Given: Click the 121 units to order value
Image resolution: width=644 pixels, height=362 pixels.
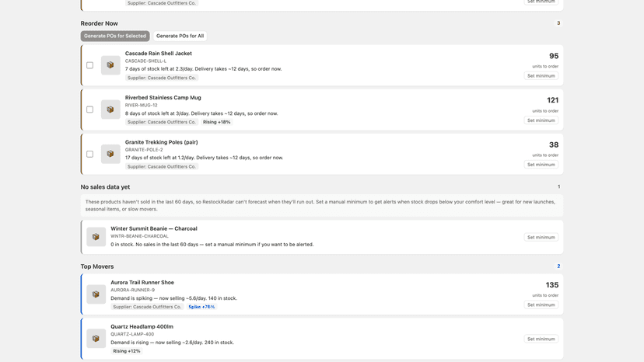Looking at the screenshot, I should [552, 100].
